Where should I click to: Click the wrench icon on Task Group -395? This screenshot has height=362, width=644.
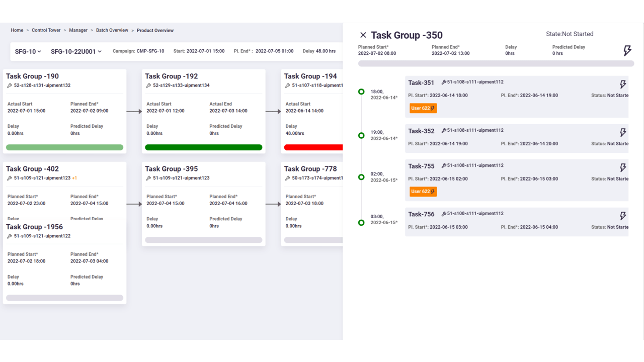coord(148,178)
